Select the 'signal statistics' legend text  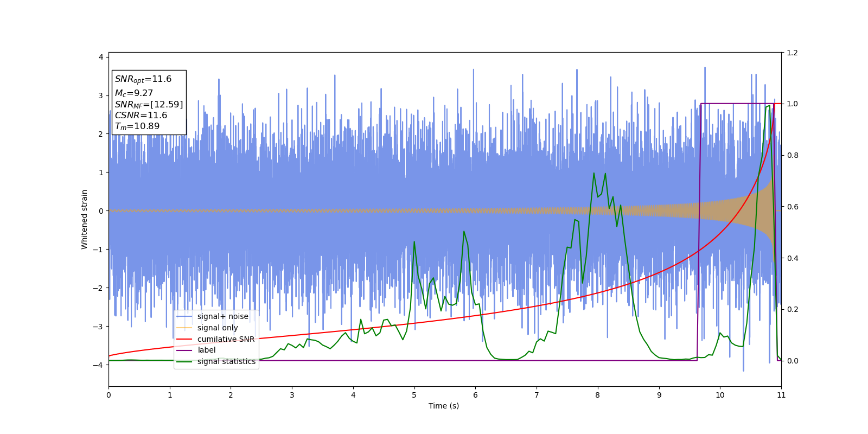pos(226,361)
